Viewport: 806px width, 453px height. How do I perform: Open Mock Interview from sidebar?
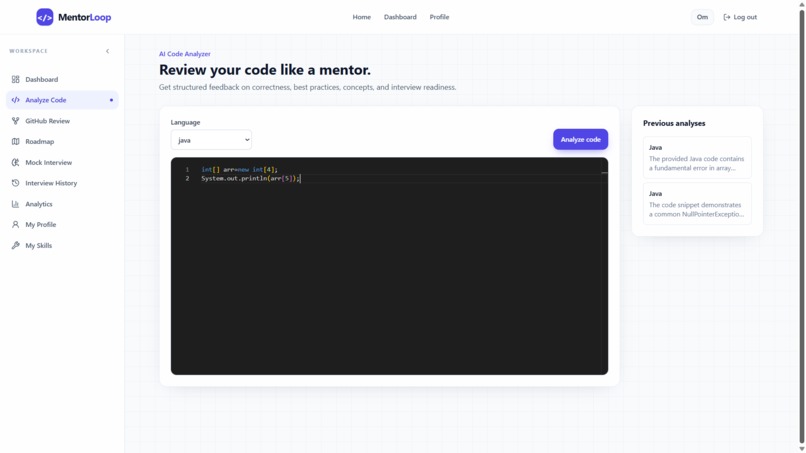click(x=62, y=162)
